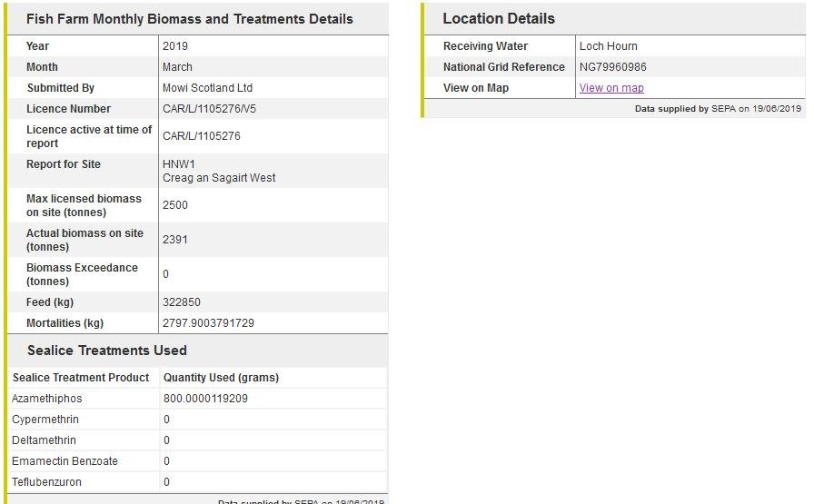814x504 pixels.
Task: Click mortalities value 2797.9003791729
Action: point(208,323)
